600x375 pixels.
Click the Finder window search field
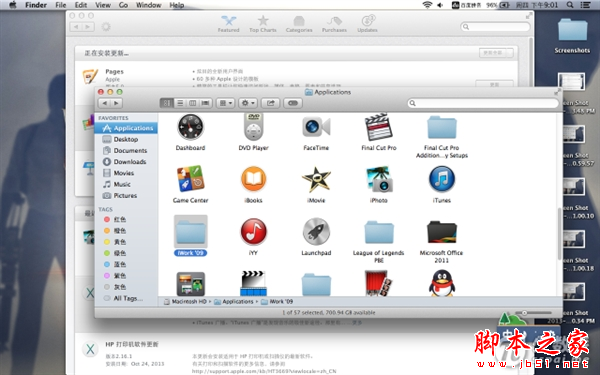[x=483, y=103]
